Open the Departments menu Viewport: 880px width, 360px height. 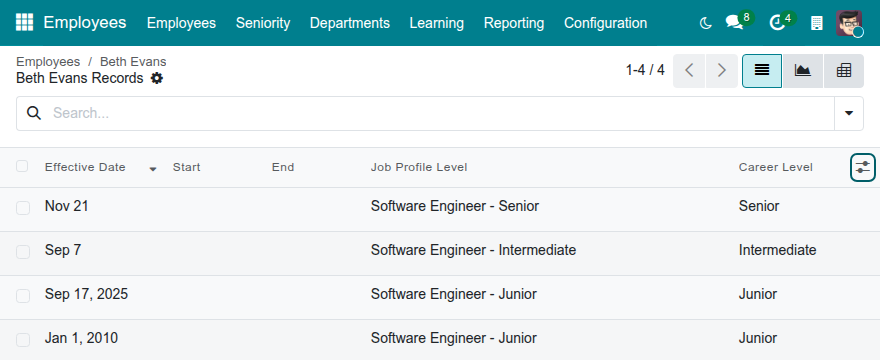coord(350,23)
